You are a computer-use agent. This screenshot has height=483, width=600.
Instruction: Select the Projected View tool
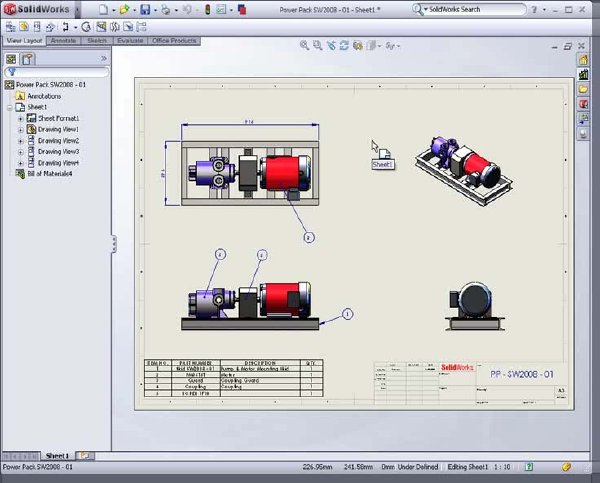click(37, 27)
